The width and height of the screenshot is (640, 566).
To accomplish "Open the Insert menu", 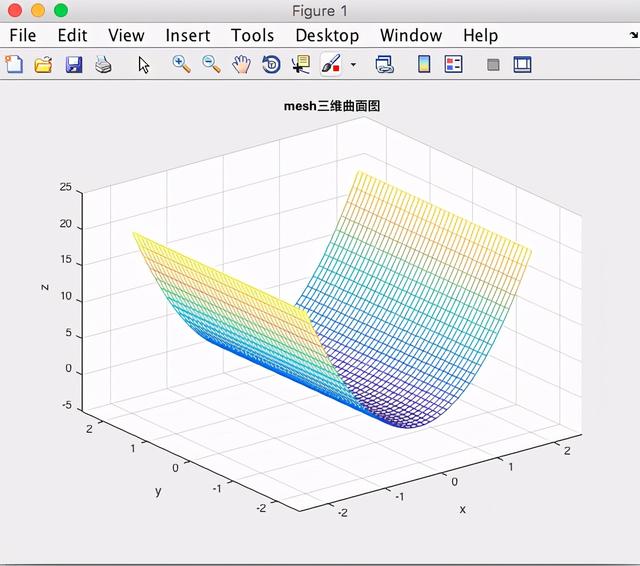I will pos(188,36).
